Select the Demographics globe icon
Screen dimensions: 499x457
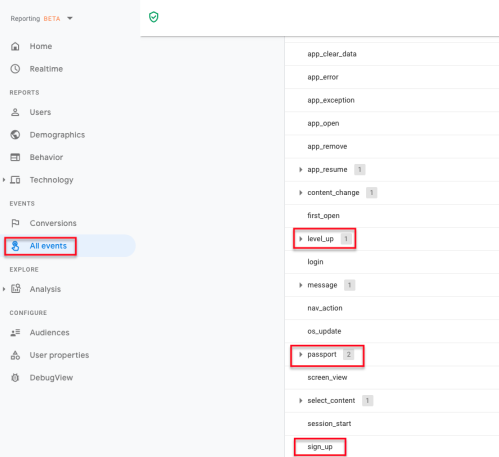15,135
